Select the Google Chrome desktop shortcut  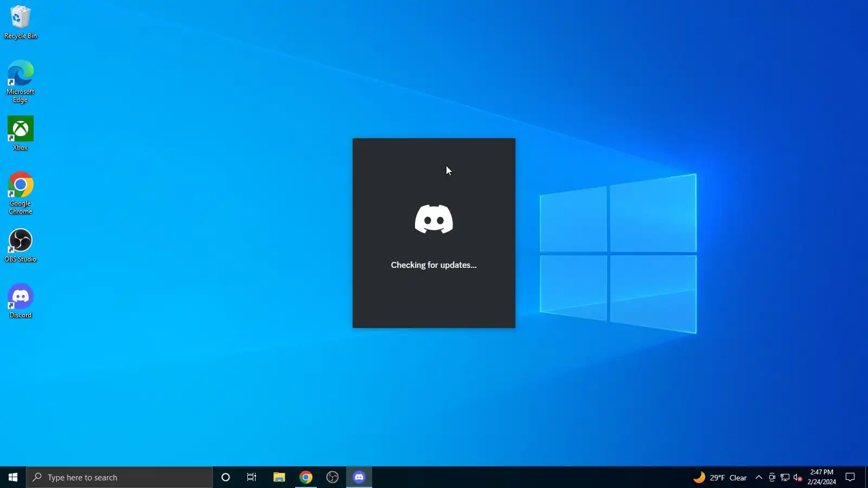pyautogui.click(x=21, y=193)
